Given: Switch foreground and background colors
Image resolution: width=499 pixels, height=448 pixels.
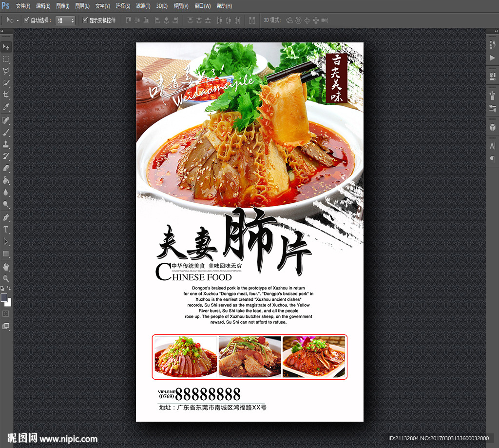Looking at the screenshot, I should point(9,288).
